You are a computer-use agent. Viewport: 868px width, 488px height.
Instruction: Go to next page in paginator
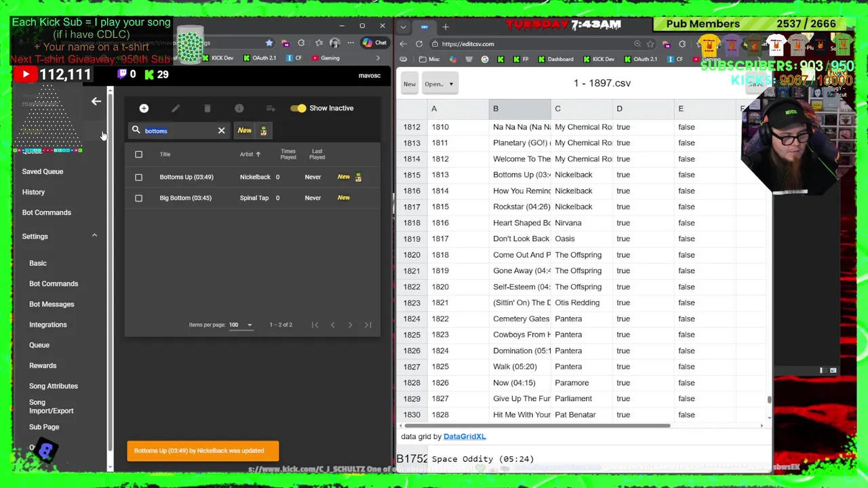pyautogui.click(x=350, y=325)
